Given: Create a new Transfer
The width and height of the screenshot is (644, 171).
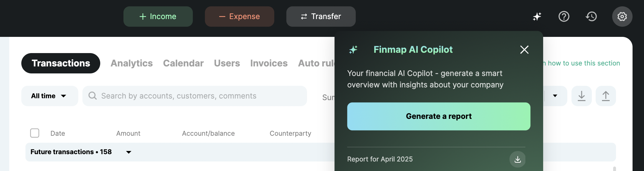Looking at the screenshot, I should click(x=321, y=17).
